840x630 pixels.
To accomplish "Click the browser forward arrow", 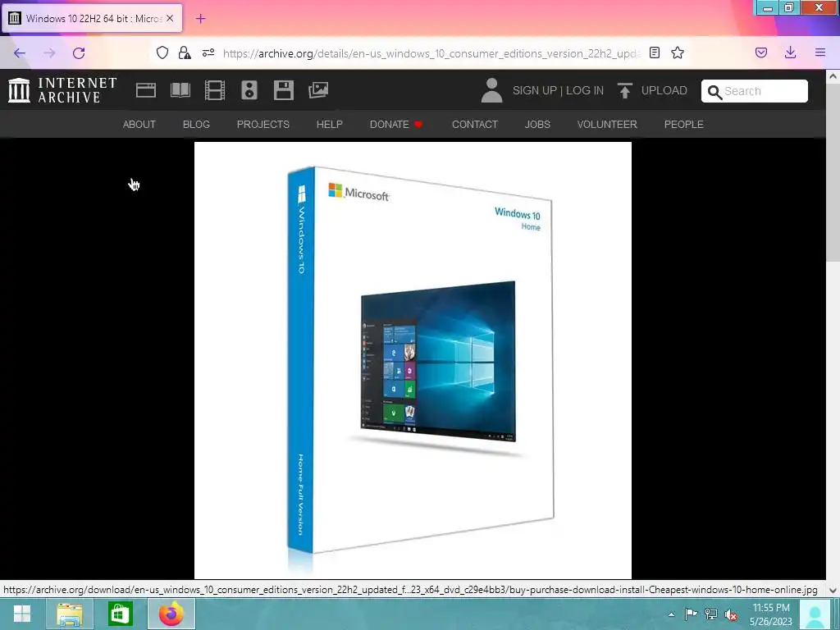I will tap(49, 53).
